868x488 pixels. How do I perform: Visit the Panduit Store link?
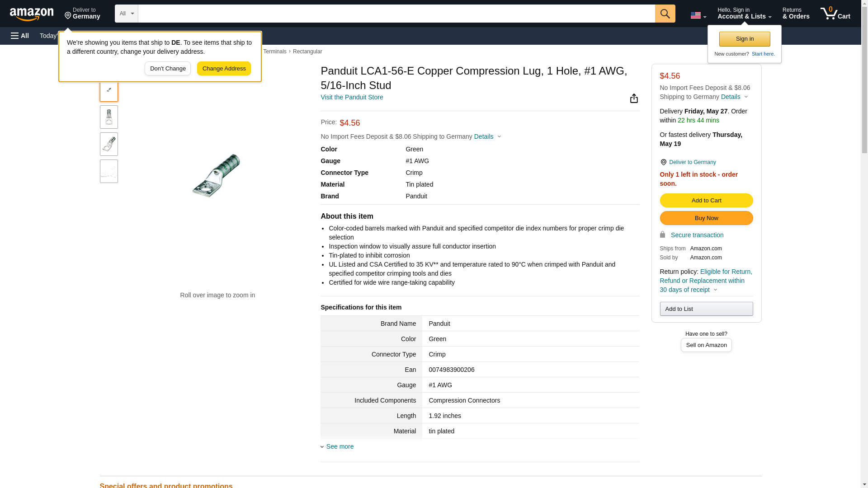(352, 97)
